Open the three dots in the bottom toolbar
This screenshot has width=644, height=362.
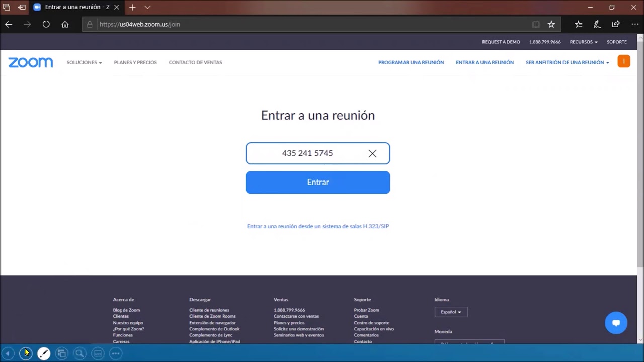[116, 353]
